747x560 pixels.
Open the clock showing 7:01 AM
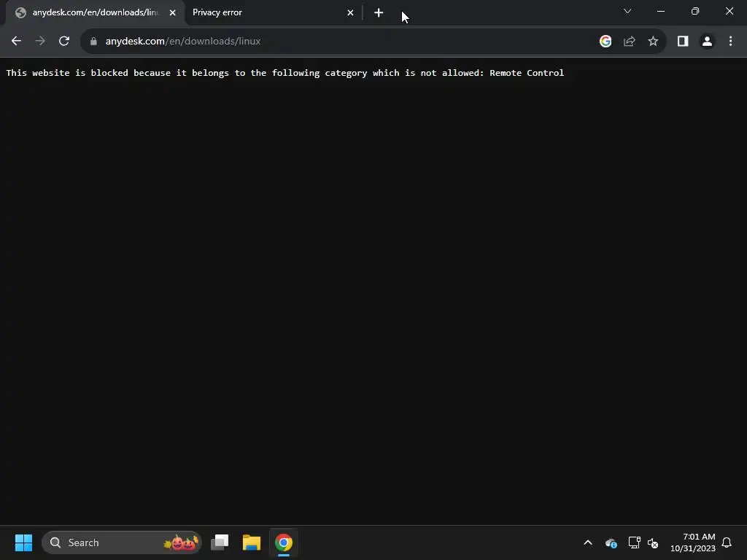point(693,542)
